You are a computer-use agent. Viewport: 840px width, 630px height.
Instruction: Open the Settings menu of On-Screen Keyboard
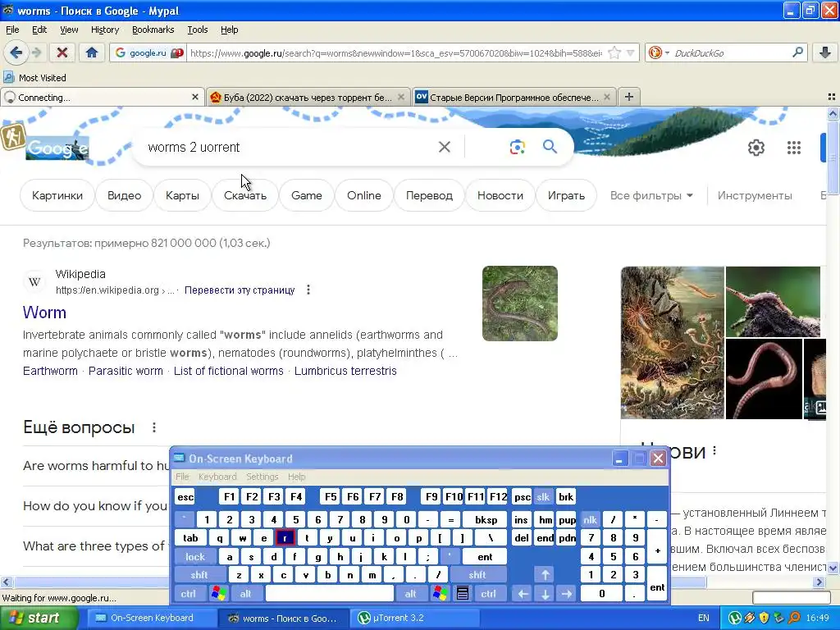click(x=262, y=477)
